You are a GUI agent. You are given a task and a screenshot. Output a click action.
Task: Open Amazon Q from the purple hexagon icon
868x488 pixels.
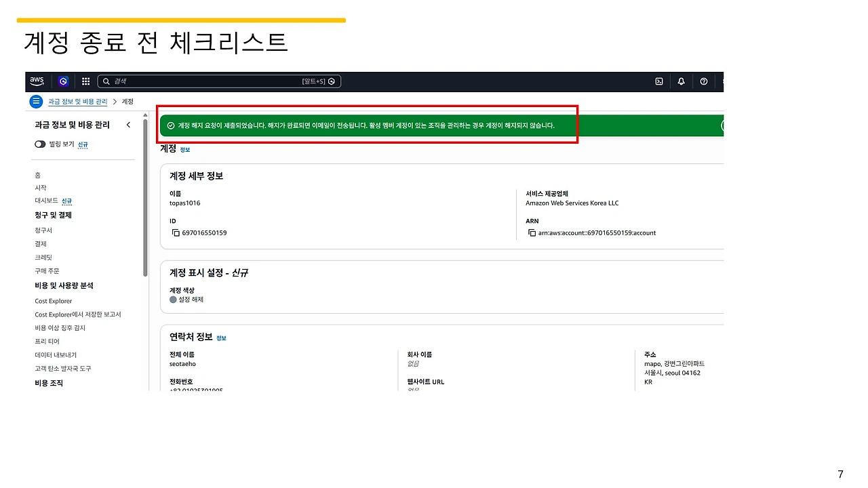(63, 81)
